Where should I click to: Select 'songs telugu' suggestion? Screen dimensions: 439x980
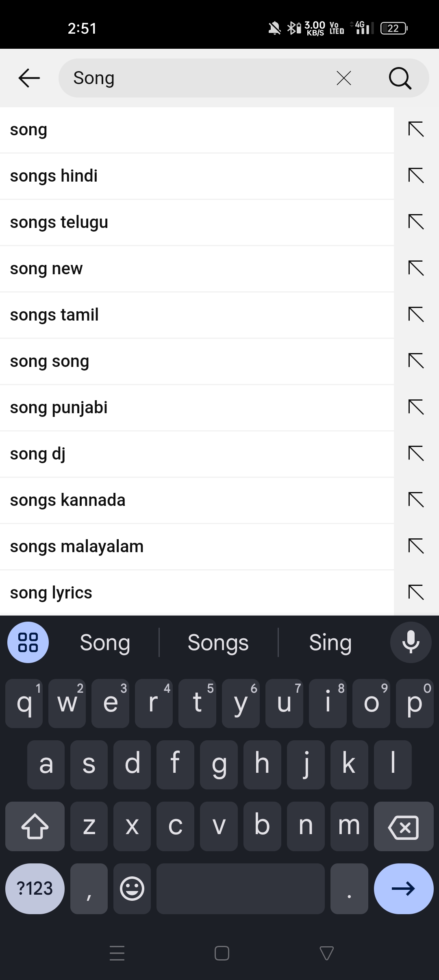coord(163,222)
